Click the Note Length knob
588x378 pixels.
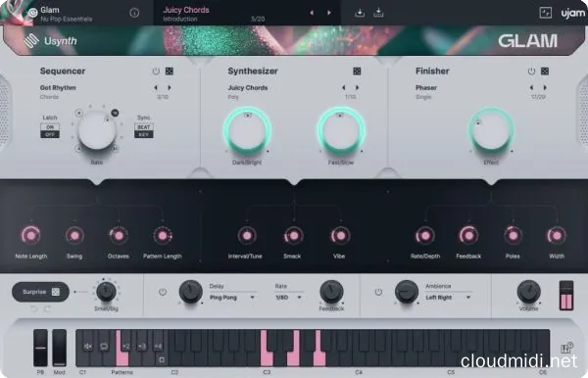tap(30, 236)
